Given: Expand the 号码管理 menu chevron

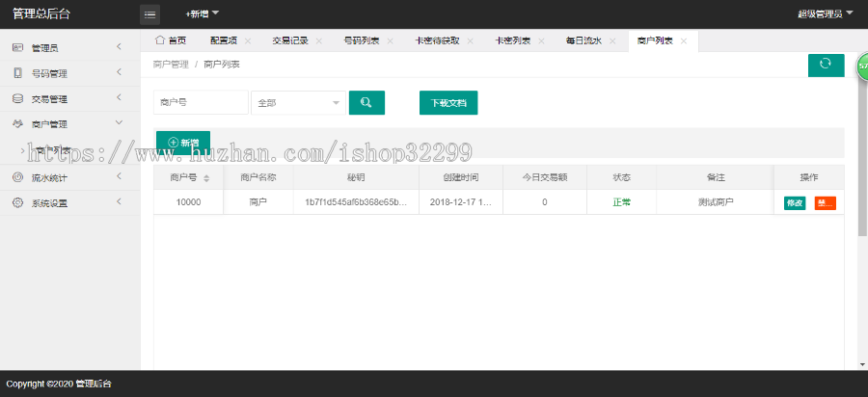Looking at the screenshot, I should 119,72.
